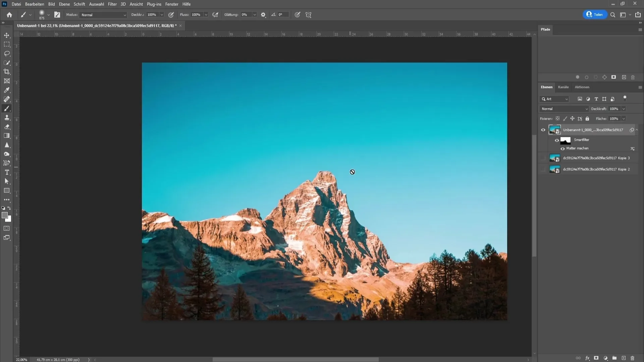
Task: Switch to the Aktionen tab
Action: [x=581, y=87]
